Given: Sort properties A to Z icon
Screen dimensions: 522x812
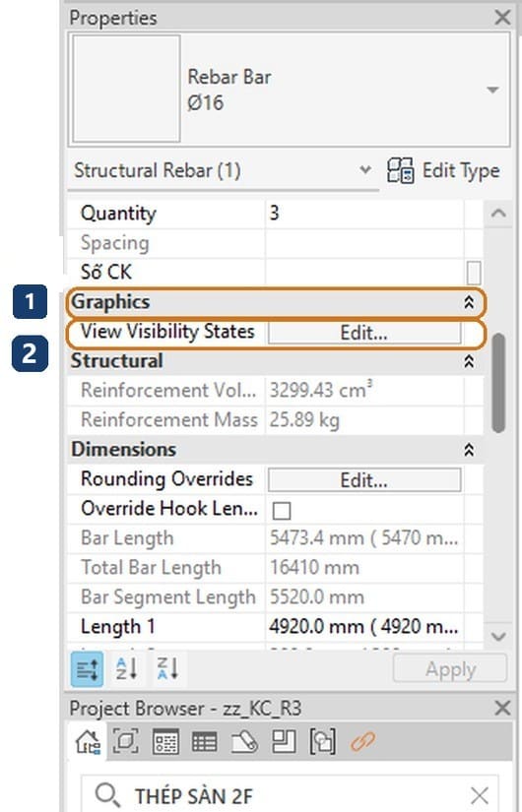Looking at the screenshot, I should click(x=126, y=669).
